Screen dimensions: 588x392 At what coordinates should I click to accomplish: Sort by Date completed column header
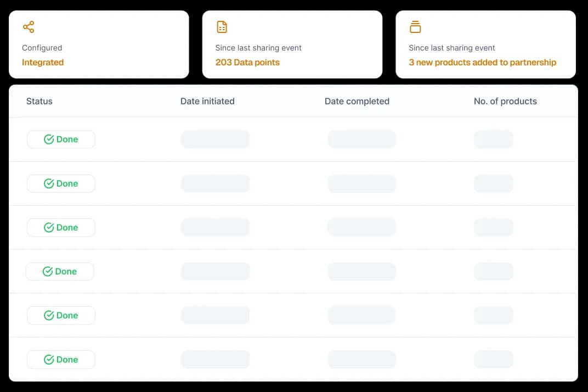pos(357,101)
